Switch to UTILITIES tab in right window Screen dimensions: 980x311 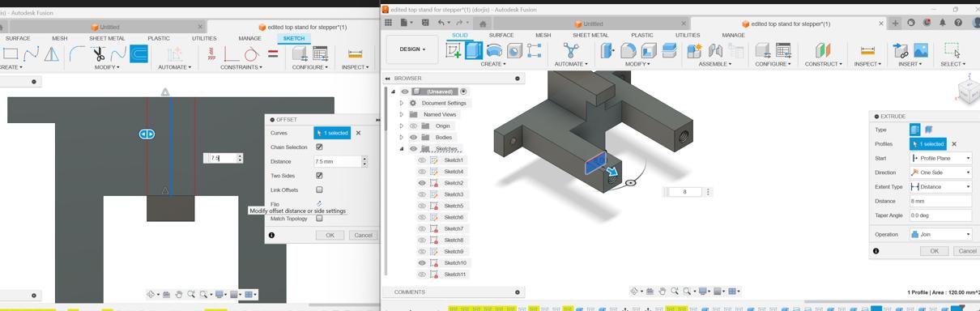(x=688, y=36)
